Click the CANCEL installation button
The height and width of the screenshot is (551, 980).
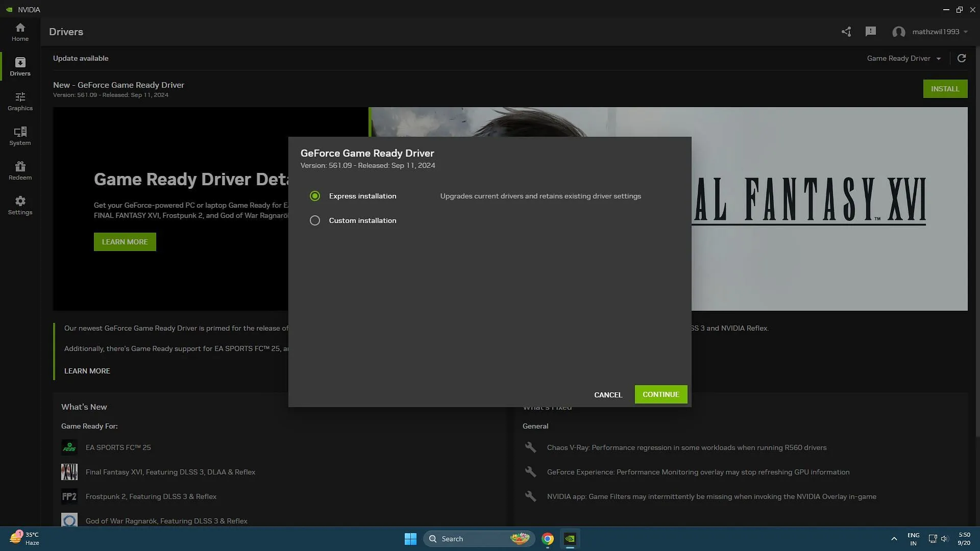pyautogui.click(x=608, y=394)
